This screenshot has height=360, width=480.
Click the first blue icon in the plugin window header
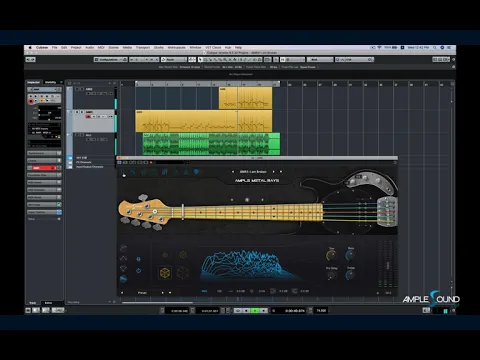(119, 162)
